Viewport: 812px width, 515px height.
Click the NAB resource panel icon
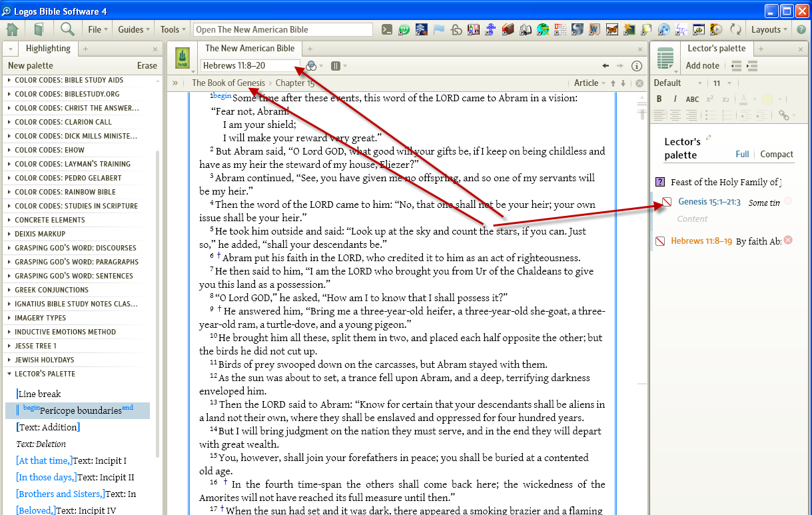[182, 58]
